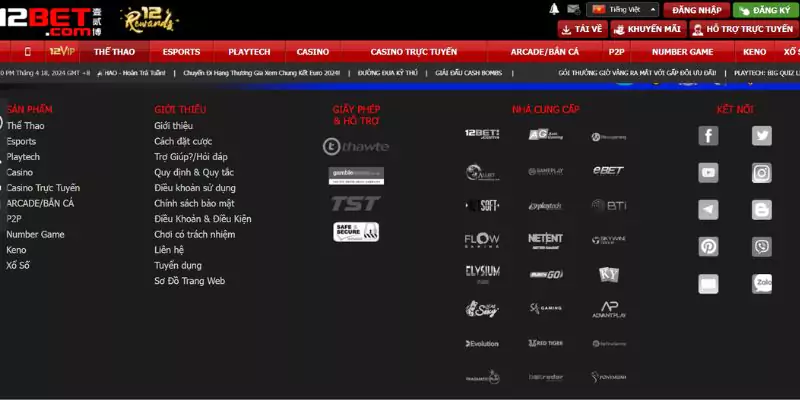Viewport: 800px width, 400px height.
Task: Open the Cách đặt cược link
Action: pos(183,141)
